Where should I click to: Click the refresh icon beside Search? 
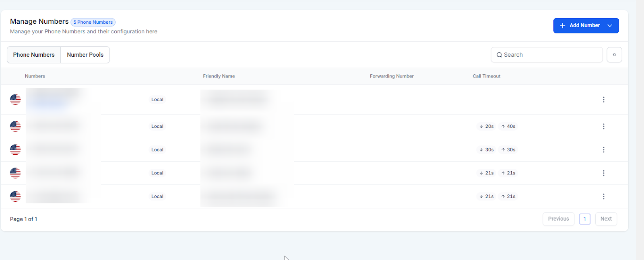pyautogui.click(x=614, y=55)
